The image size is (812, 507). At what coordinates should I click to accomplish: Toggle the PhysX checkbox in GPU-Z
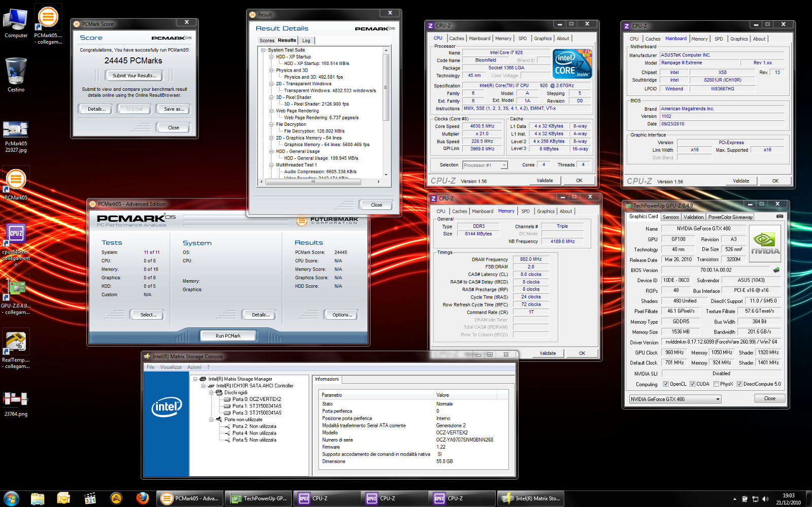point(716,384)
